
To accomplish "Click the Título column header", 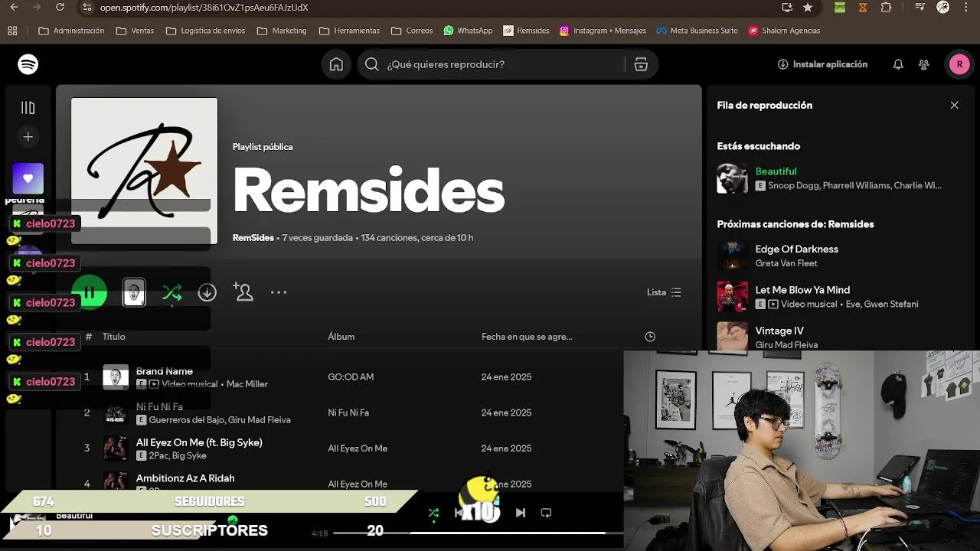I will tap(114, 337).
